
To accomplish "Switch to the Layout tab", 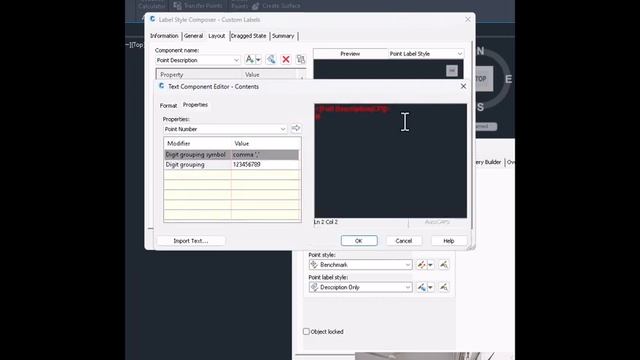I will click(x=217, y=36).
